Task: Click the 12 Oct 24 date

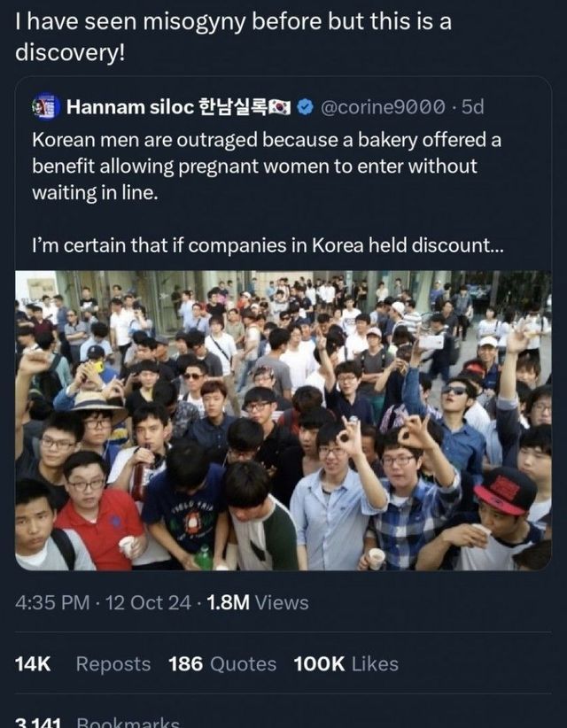Action: tap(148, 603)
